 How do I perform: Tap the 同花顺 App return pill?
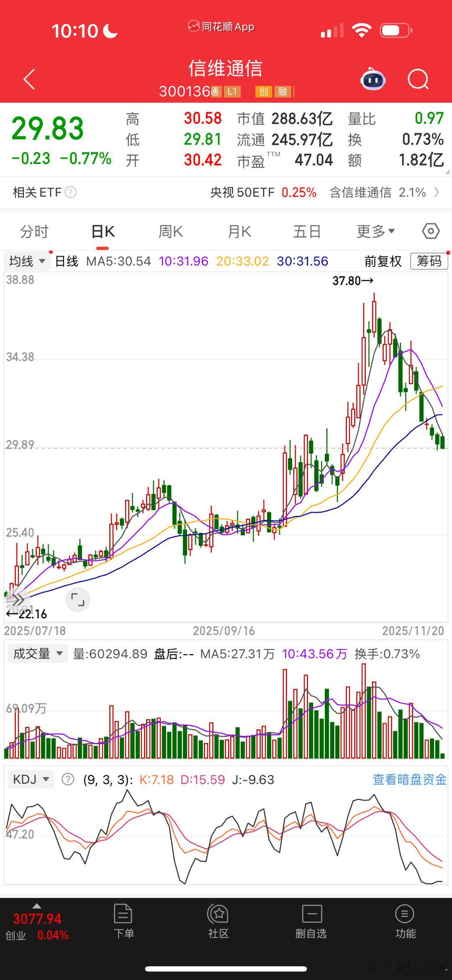[x=221, y=27]
